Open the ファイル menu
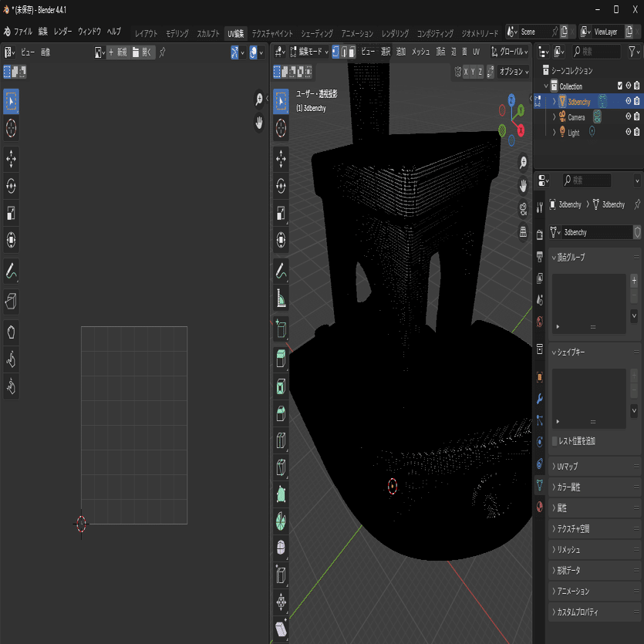The image size is (644, 644). tap(22, 32)
